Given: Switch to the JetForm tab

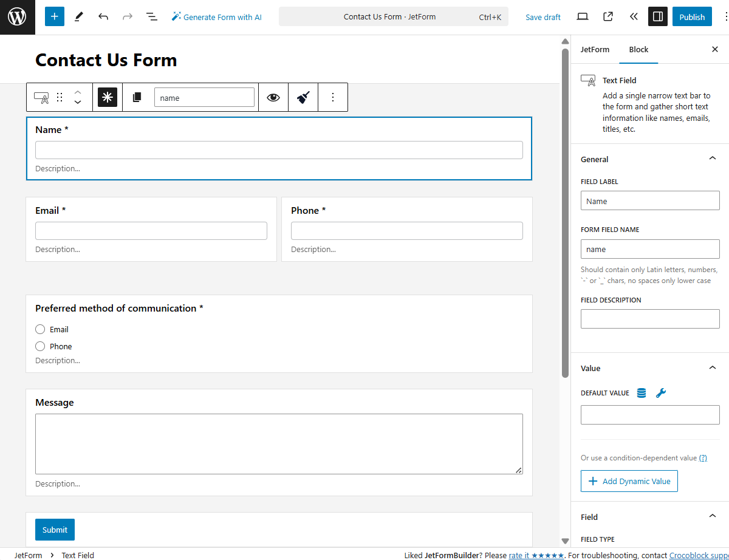Looking at the screenshot, I should (595, 49).
